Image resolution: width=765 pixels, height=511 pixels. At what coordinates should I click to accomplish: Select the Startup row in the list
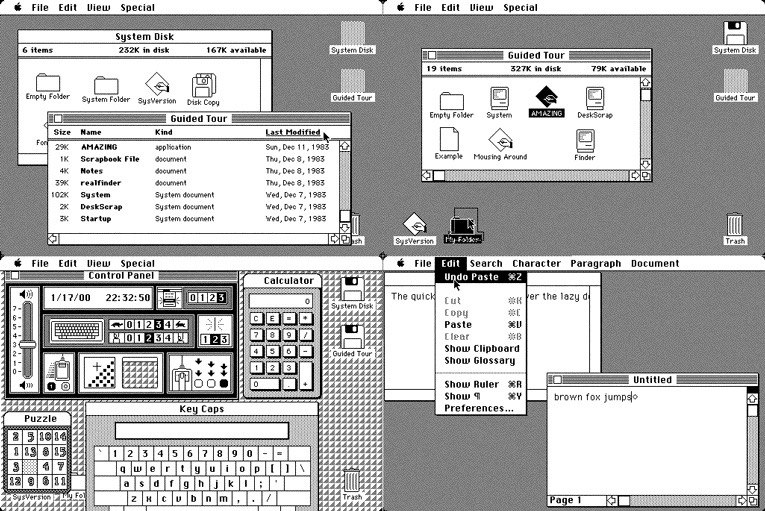click(194, 219)
